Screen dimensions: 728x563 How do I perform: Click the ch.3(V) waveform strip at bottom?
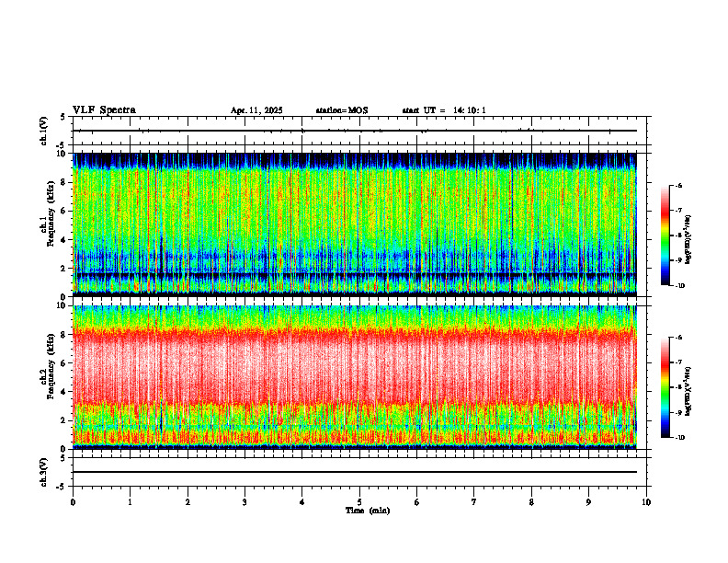click(359, 472)
